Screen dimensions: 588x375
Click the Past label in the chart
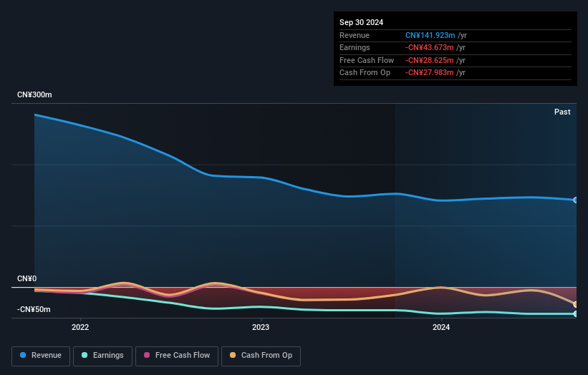(x=562, y=112)
